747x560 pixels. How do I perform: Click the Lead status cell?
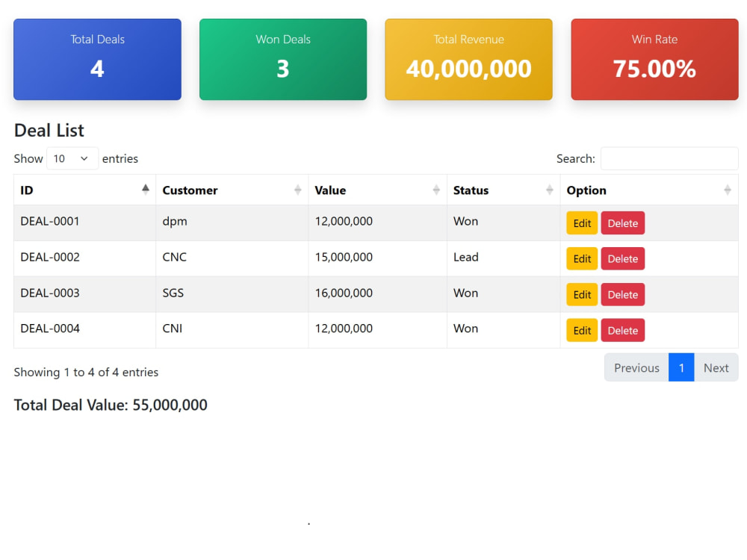[x=503, y=257]
